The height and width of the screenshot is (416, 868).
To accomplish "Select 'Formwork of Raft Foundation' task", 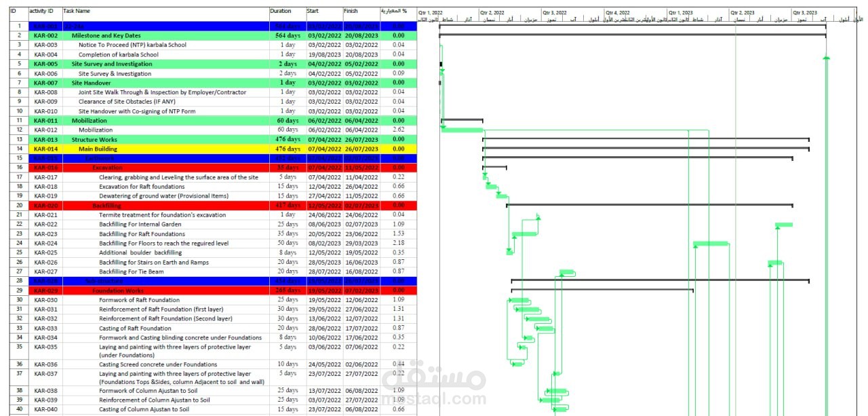I will (140, 300).
